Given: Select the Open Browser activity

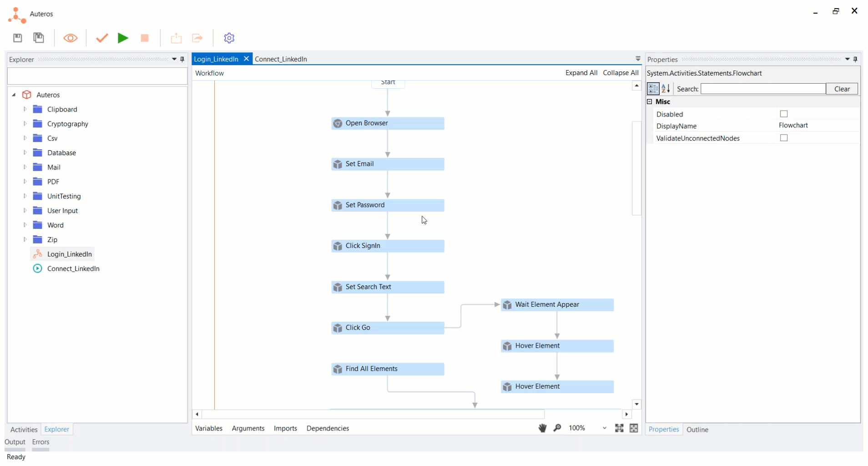Looking at the screenshot, I should [x=388, y=123].
